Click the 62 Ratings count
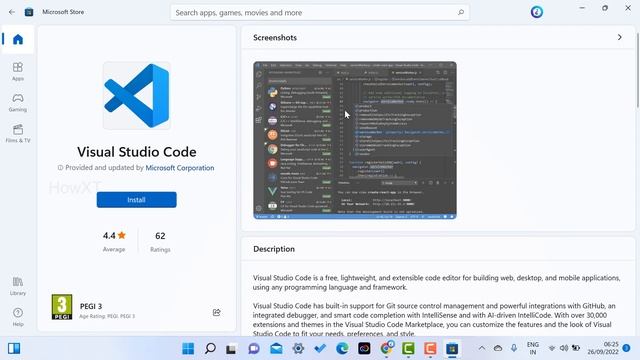 160,241
